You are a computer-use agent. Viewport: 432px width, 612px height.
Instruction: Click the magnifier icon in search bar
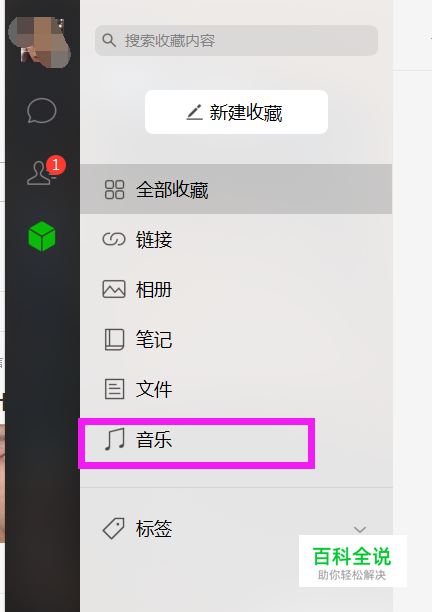(109, 40)
